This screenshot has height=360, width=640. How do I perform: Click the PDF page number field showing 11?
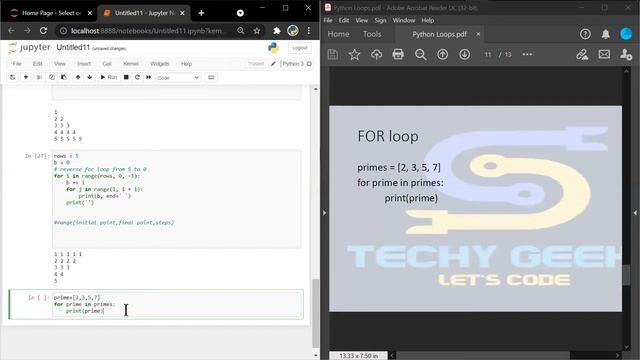click(x=488, y=54)
